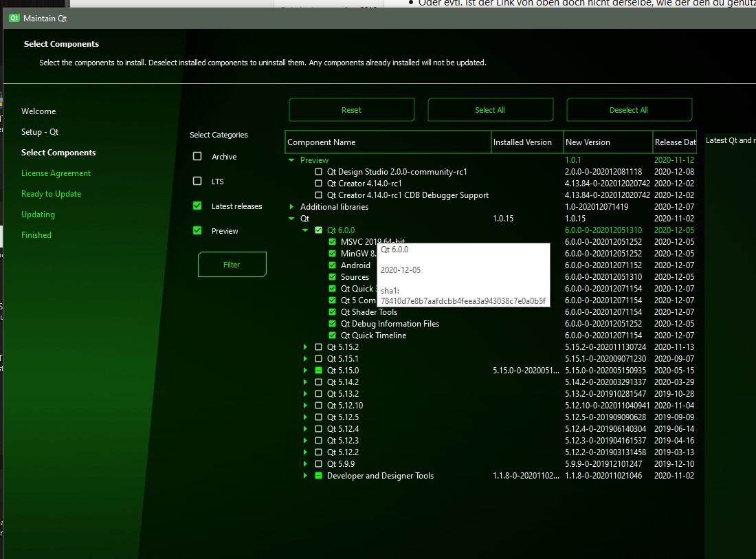Click the 5.9.9-0-201912101247 version cell
The width and height of the screenshot is (756, 559).
coord(603,464)
